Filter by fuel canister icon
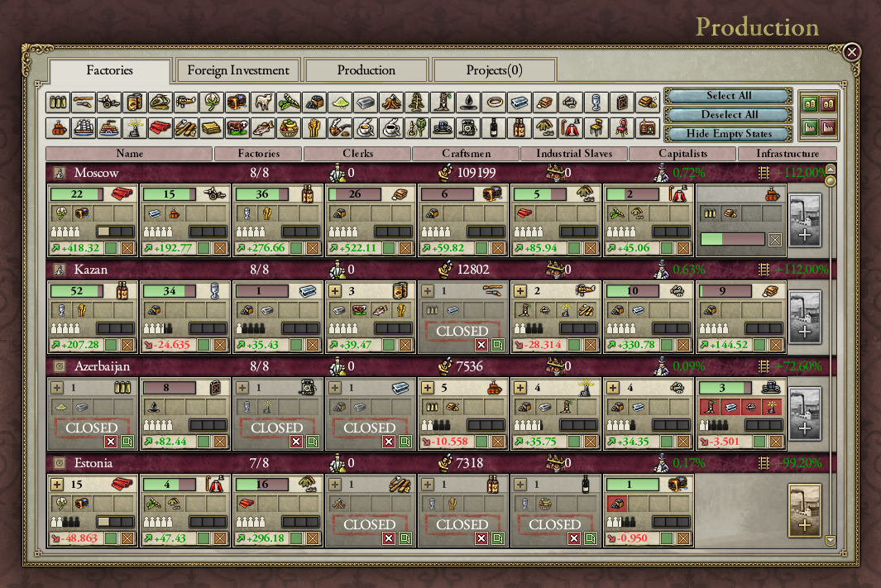Image resolution: width=881 pixels, height=588 pixels. (622, 103)
